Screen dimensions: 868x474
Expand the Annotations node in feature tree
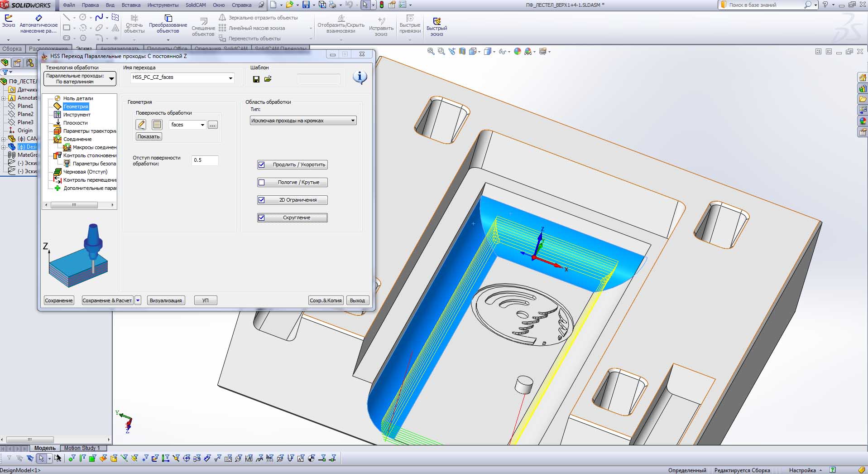click(x=4, y=98)
